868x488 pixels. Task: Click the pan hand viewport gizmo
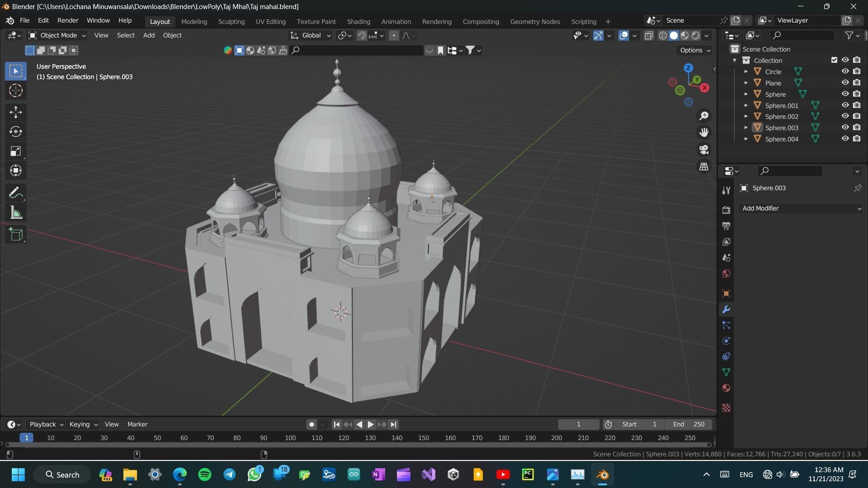tap(704, 132)
